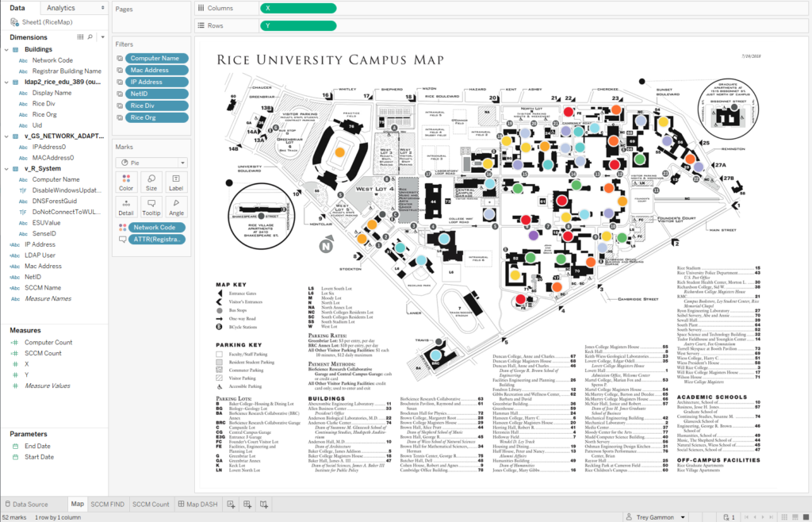Select light blue mark on BRC building
The width and height of the screenshot is (812, 522).
click(x=435, y=355)
